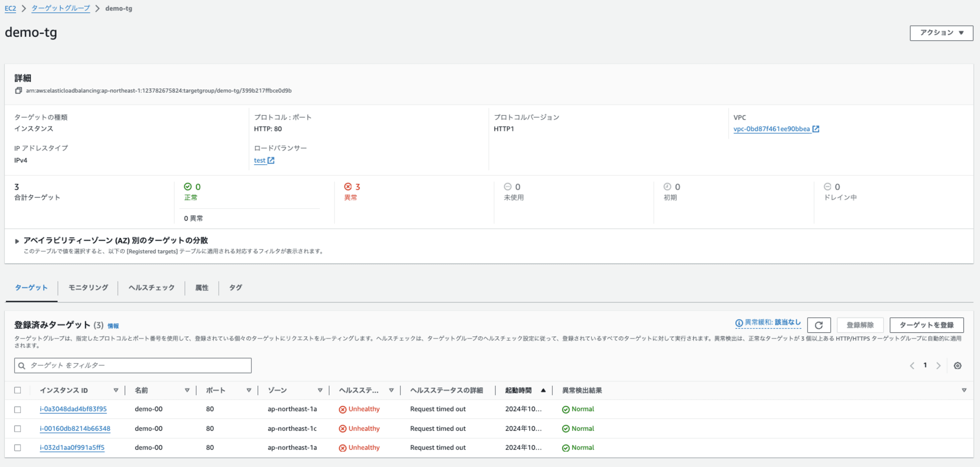Check the i-00160db8214b66348 row checkbox

point(18,429)
